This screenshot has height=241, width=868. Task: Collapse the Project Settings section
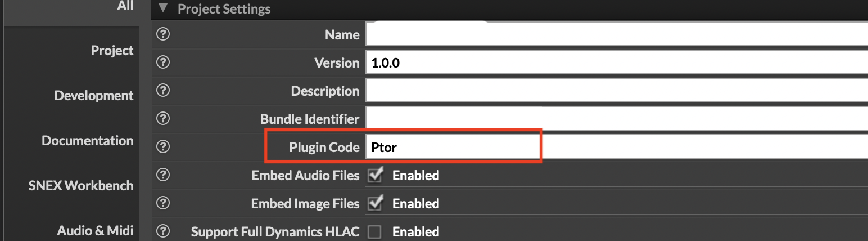tap(164, 8)
